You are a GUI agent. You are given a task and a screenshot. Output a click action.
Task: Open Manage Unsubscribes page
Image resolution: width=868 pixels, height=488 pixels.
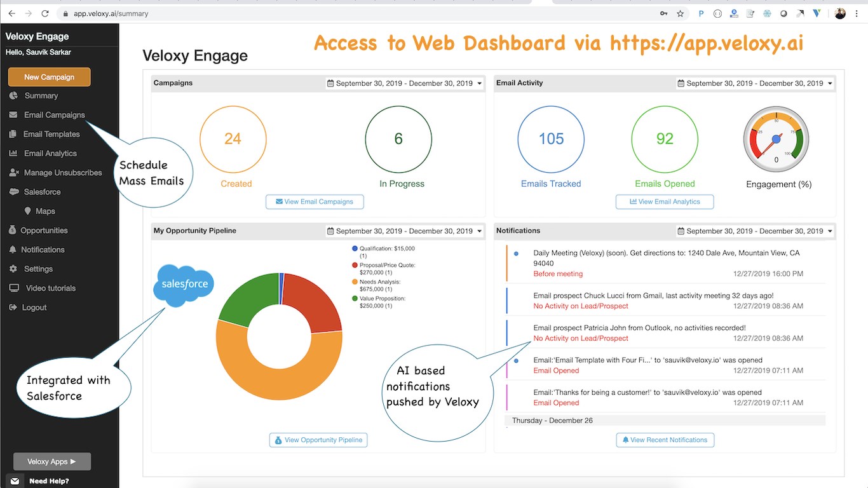point(63,172)
